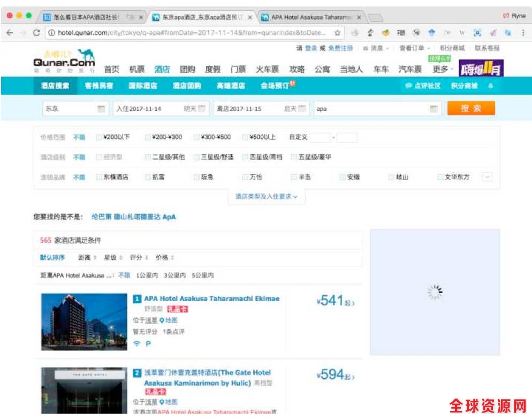The height and width of the screenshot is (419, 532).
Task: Open the Chrome three-dot menu
Action: 523,33
